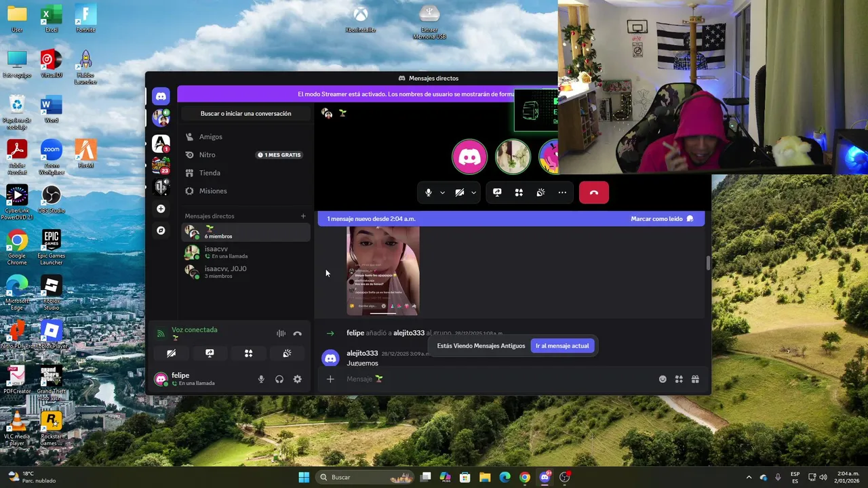
Task: Open Fortnite desktop shortcut
Action: 85,19
